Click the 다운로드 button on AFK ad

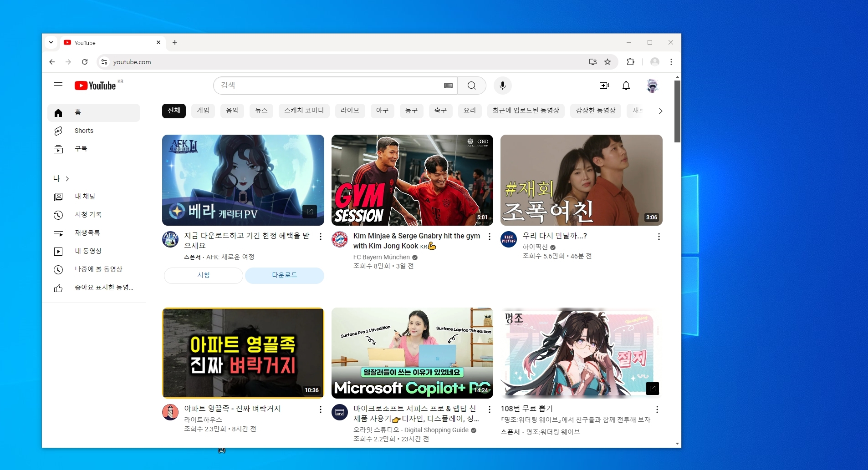285,275
